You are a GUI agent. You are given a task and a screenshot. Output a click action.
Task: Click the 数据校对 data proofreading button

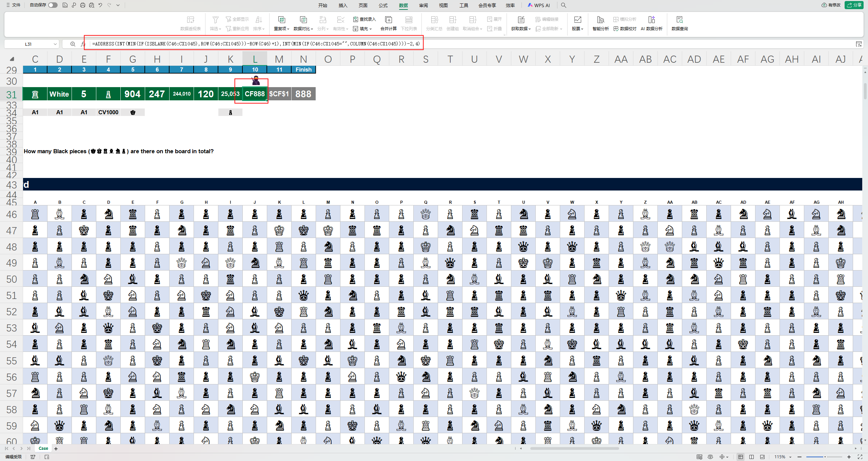click(x=625, y=28)
